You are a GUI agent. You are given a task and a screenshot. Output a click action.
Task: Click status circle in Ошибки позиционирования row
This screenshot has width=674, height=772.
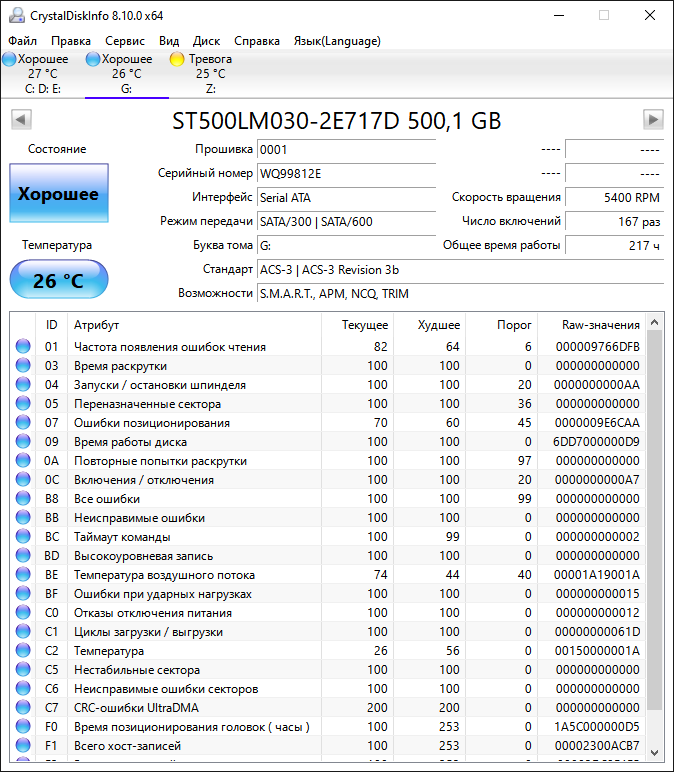(x=23, y=423)
